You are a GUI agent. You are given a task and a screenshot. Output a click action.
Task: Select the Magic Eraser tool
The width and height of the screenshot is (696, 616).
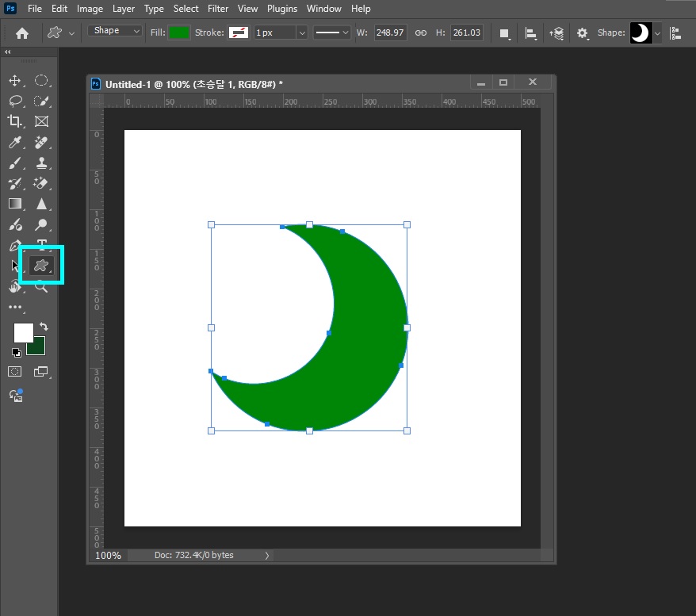click(x=41, y=183)
